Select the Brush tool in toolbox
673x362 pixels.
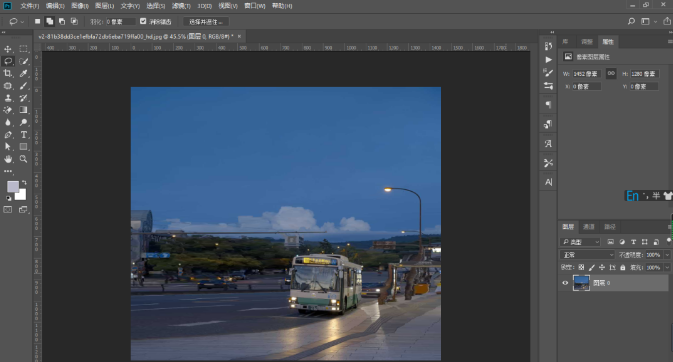tap(24, 86)
